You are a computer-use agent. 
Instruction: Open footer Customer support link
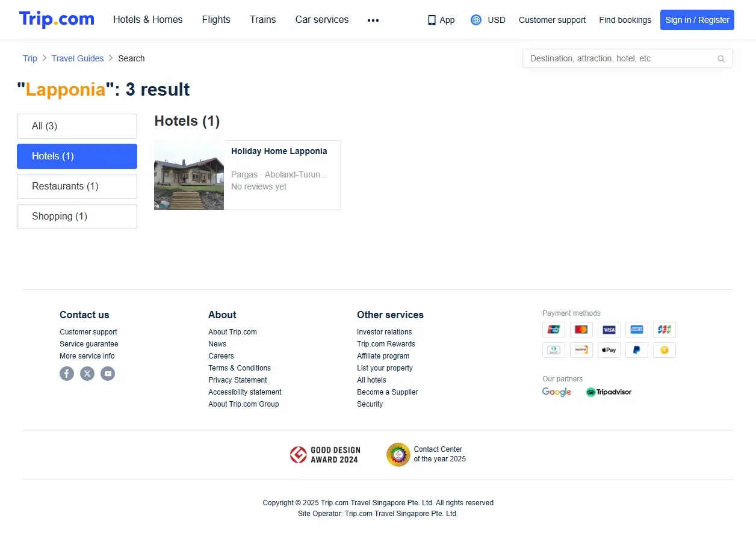coord(88,332)
